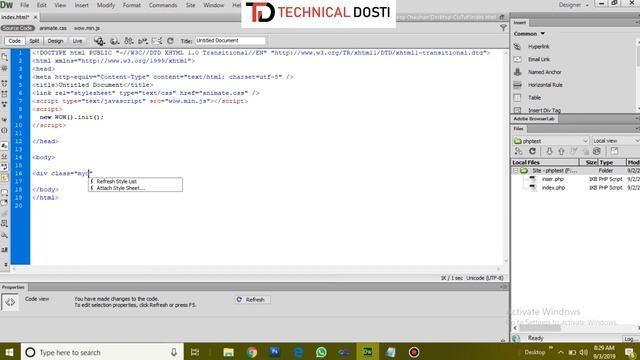The image size is (640, 360).
Task: Toggle Live view
Action: 77,41
